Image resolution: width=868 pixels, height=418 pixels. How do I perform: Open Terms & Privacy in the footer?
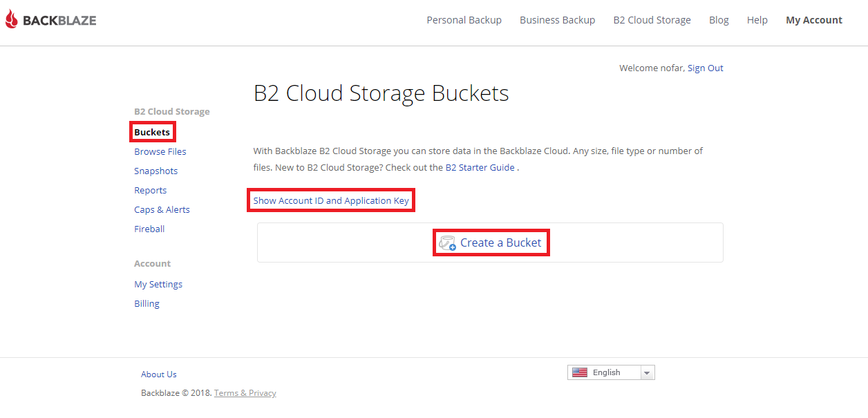(x=245, y=393)
